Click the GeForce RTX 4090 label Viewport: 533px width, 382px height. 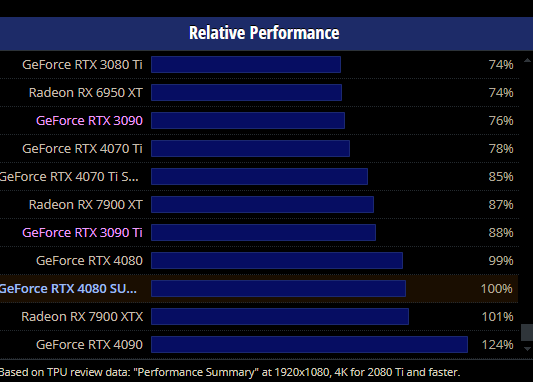tap(89, 345)
